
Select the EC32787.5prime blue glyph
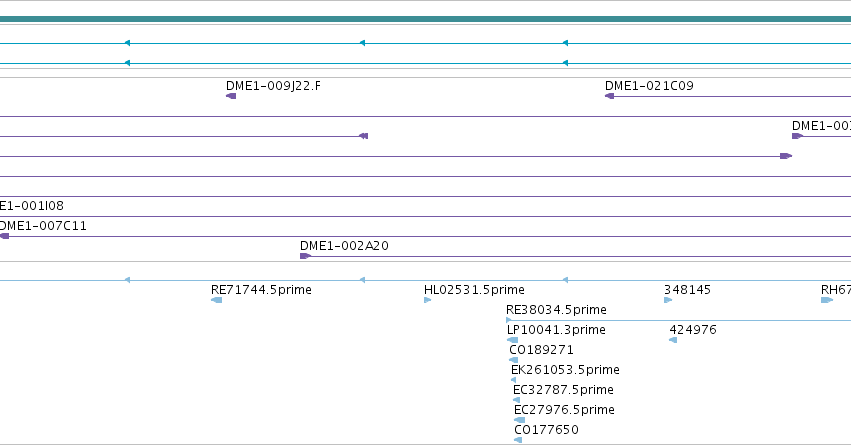(516, 400)
